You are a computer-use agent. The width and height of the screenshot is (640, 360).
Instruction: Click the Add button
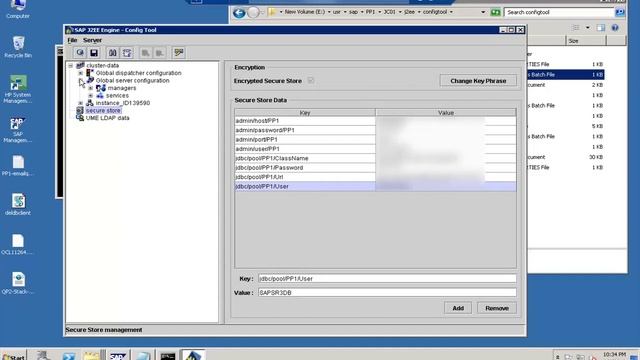(458, 308)
